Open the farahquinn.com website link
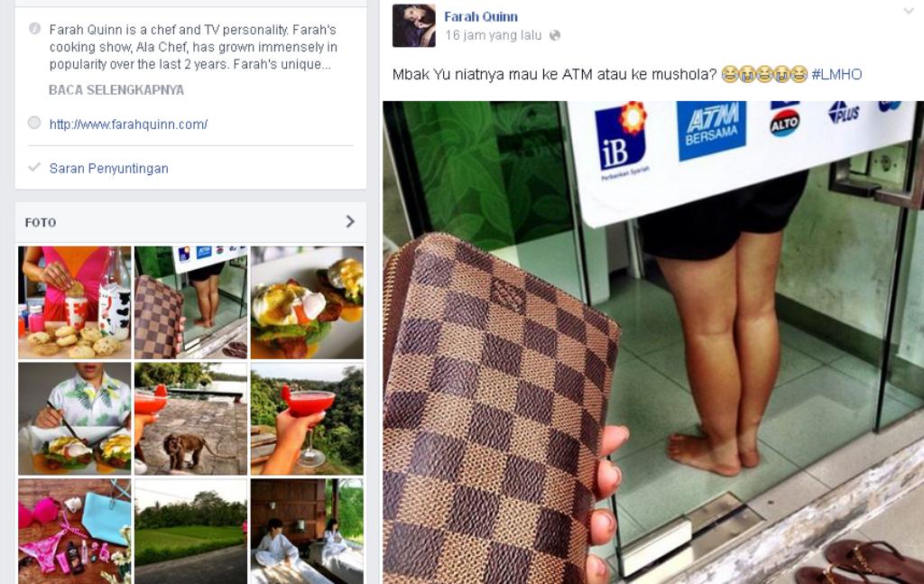The image size is (924, 584). 128,125
